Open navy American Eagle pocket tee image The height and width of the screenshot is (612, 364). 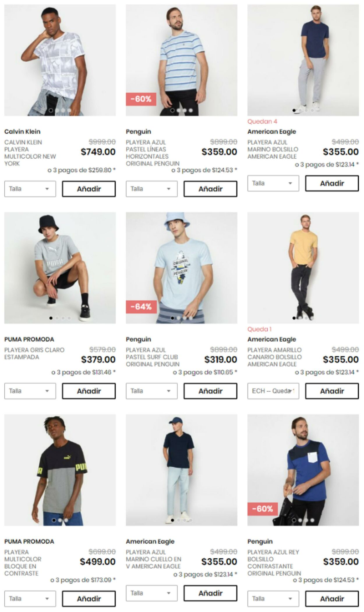(303, 60)
